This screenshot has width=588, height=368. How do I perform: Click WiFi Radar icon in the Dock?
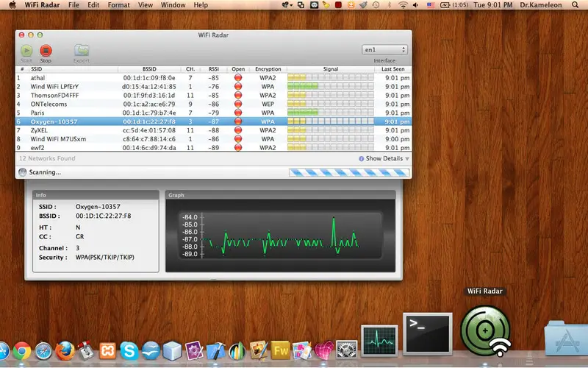(x=485, y=330)
